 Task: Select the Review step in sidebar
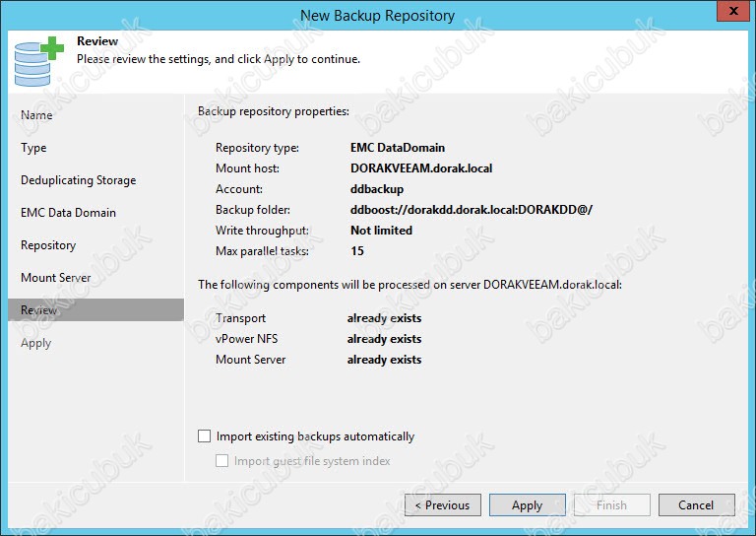[95, 309]
